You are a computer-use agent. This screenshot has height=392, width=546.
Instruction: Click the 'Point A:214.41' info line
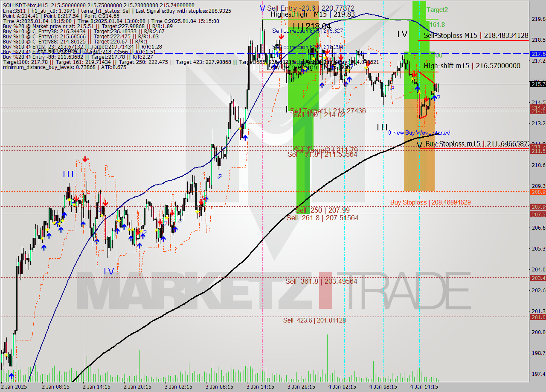click(x=62, y=15)
